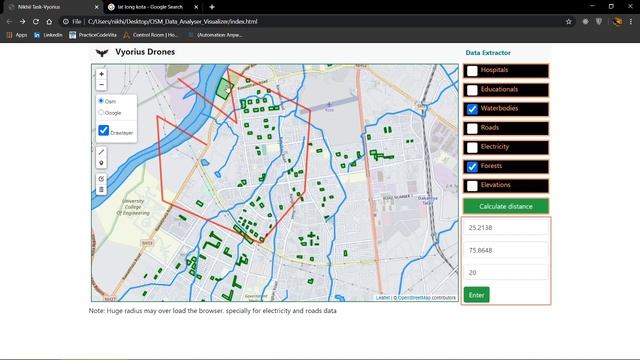640x360 pixels.
Task: Open the shield extension icon
Action: 599,22
